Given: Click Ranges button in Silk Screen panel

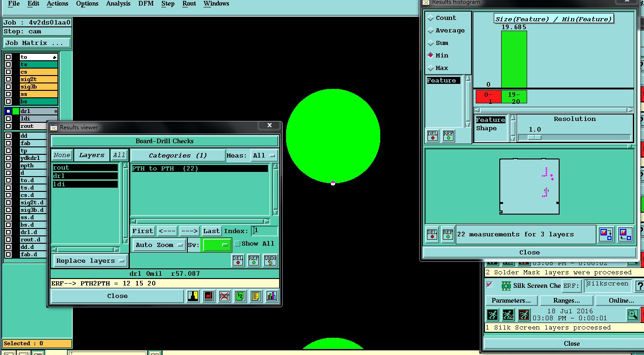Looking at the screenshot, I should (567, 300).
